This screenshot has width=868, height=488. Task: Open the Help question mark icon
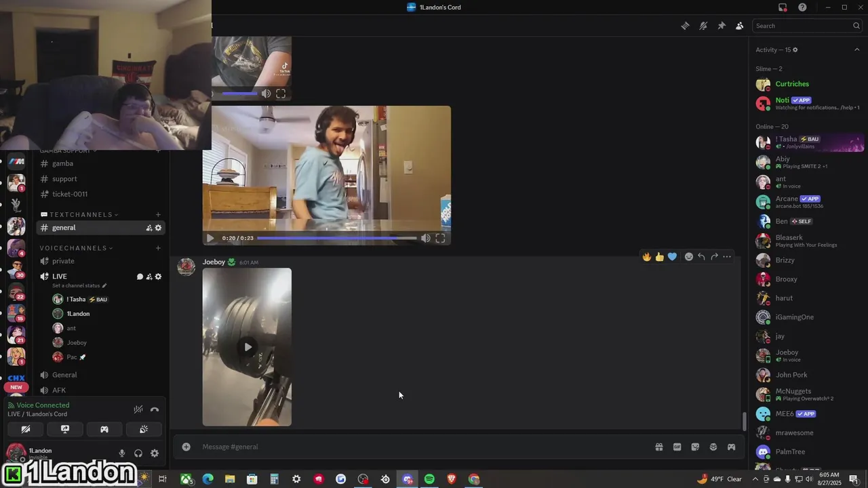(802, 7)
